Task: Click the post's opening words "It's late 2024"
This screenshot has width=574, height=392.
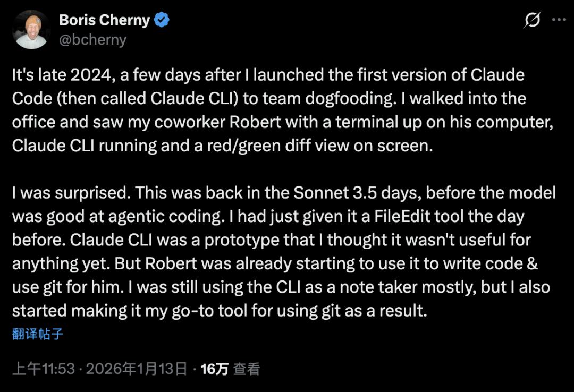Action: coord(58,75)
